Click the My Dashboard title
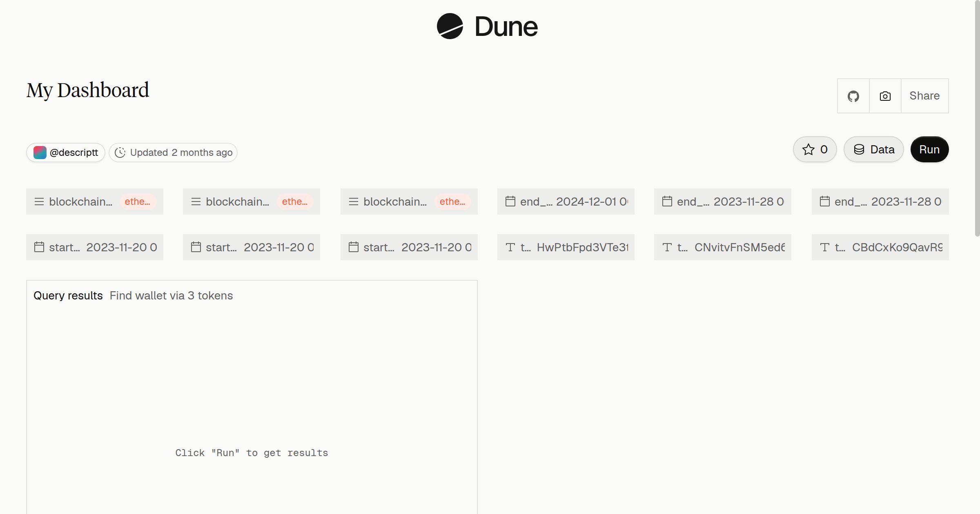The width and height of the screenshot is (980, 514). pyautogui.click(x=88, y=90)
